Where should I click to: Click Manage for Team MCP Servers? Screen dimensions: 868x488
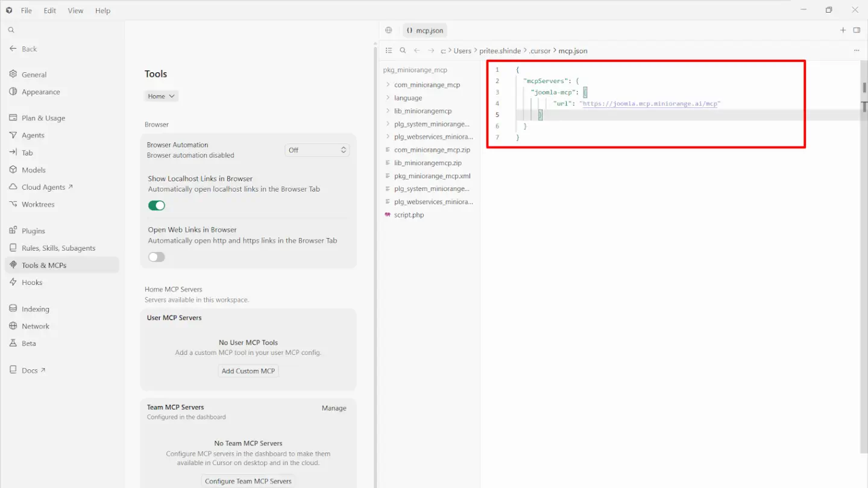[x=334, y=408]
